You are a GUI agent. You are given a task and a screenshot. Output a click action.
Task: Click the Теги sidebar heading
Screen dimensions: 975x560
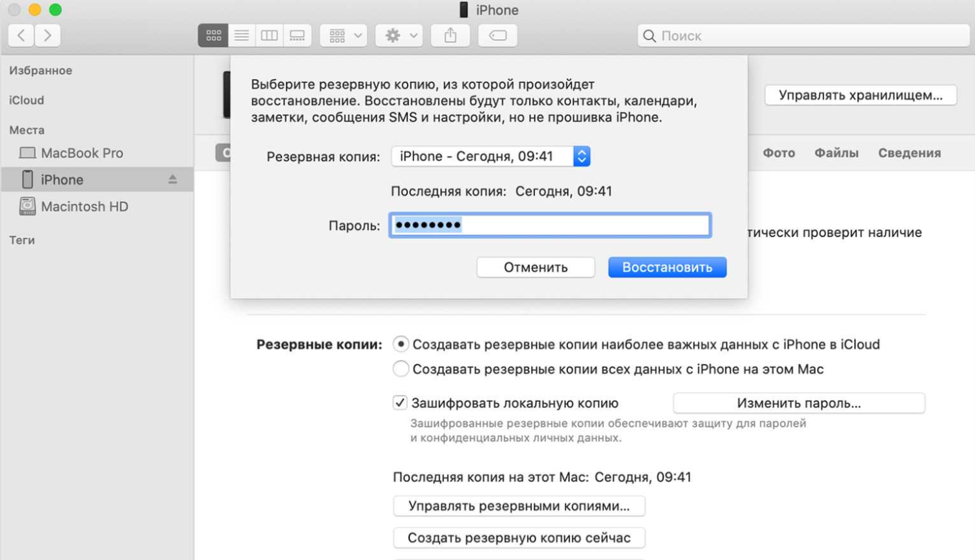click(x=22, y=240)
